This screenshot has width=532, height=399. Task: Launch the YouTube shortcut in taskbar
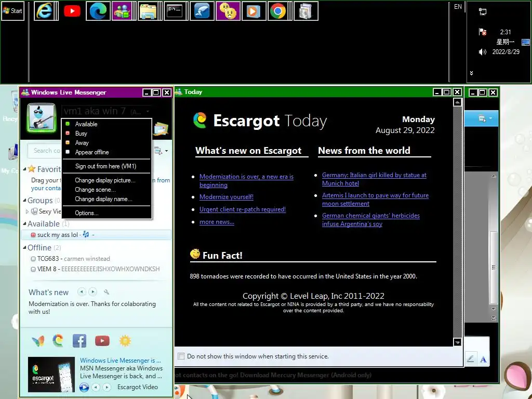coord(72,11)
